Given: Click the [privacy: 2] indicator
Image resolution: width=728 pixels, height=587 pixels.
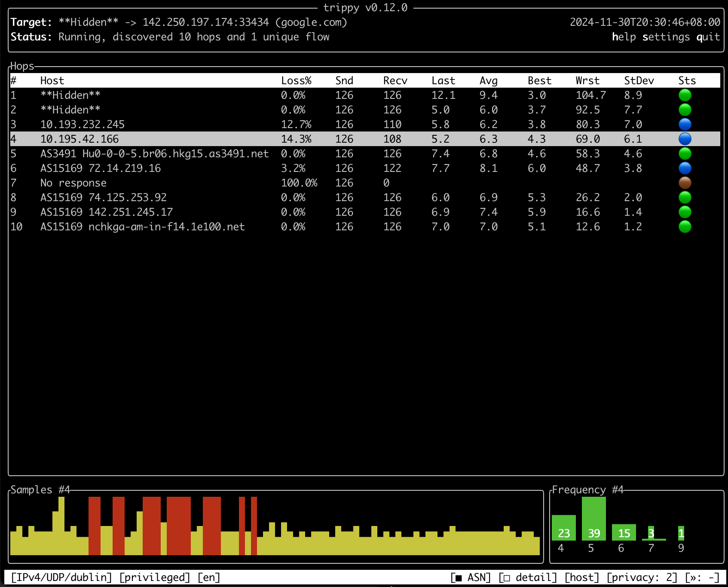Looking at the screenshot, I should click(642, 577).
